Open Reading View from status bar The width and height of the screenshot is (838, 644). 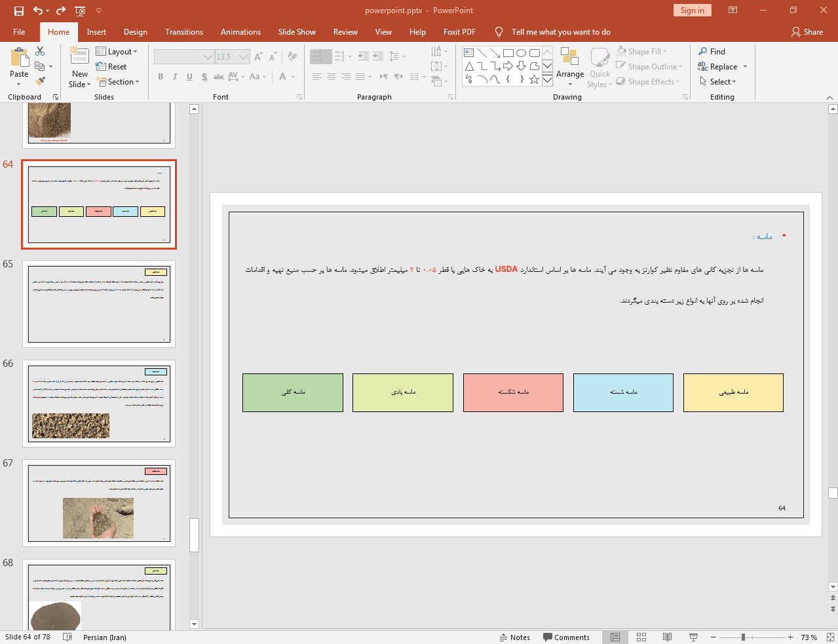667,637
